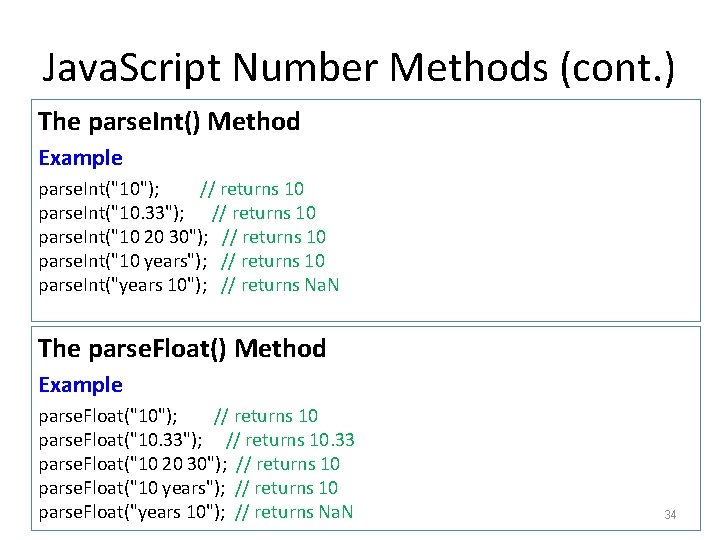Viewport: 720px width, 540px height.
Task: Click the "// returns NaN" comment in the parseInt box
Action: click(280, 285)
